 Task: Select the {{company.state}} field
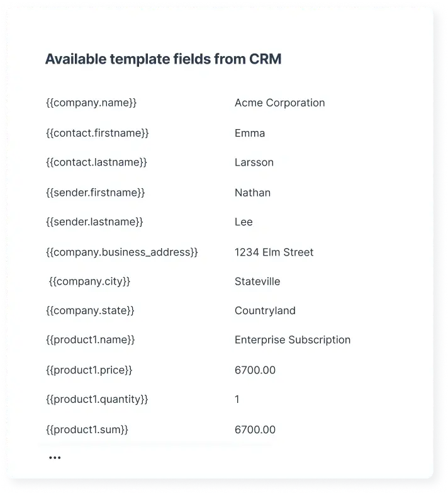tap(90, 310)
